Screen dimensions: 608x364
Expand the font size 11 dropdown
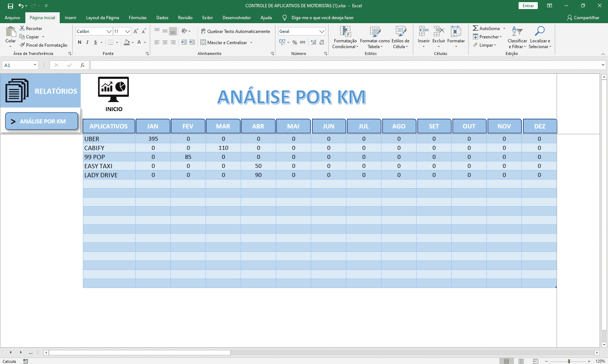point(127,31)
